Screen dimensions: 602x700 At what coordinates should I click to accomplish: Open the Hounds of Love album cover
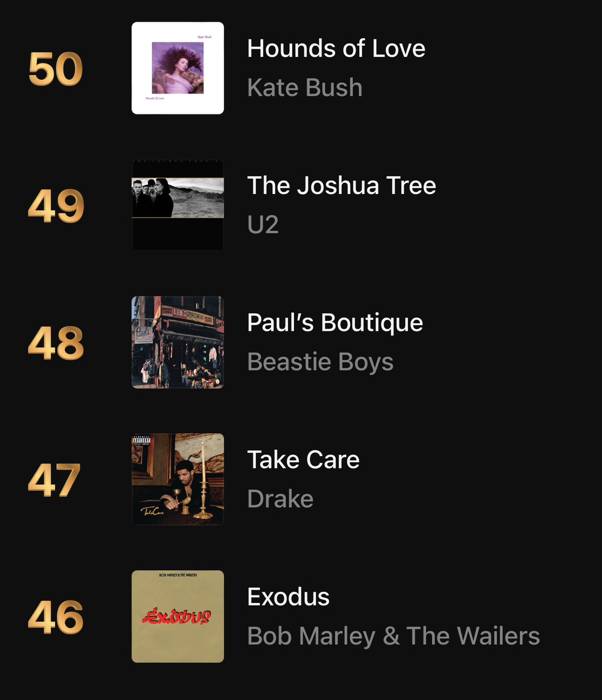(178, 68)
